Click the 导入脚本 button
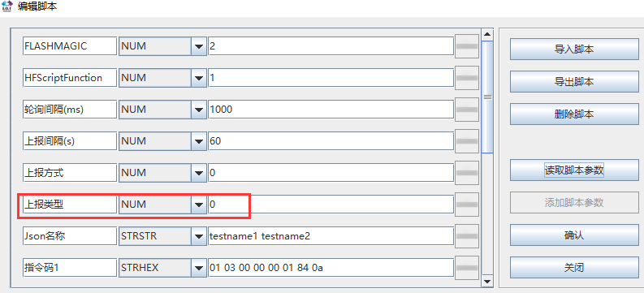The height and width of the screenshot is (293, 644). tap(574, 50)
